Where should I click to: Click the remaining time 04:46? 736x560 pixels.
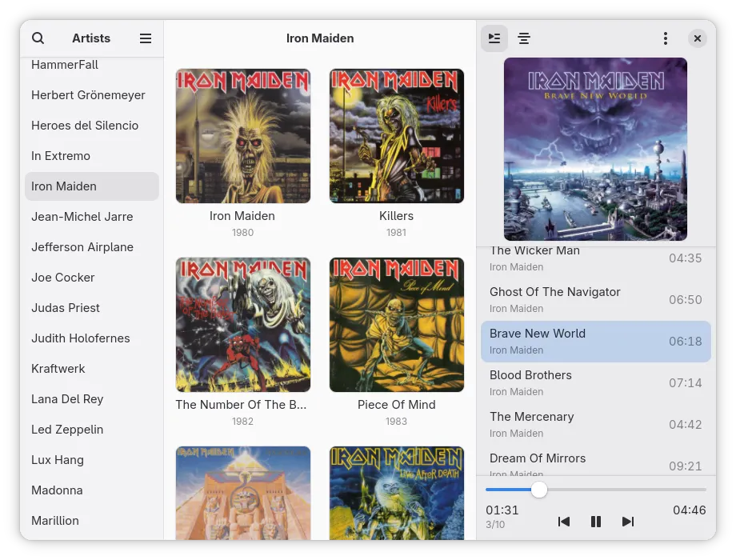click(x=689, y=510)
